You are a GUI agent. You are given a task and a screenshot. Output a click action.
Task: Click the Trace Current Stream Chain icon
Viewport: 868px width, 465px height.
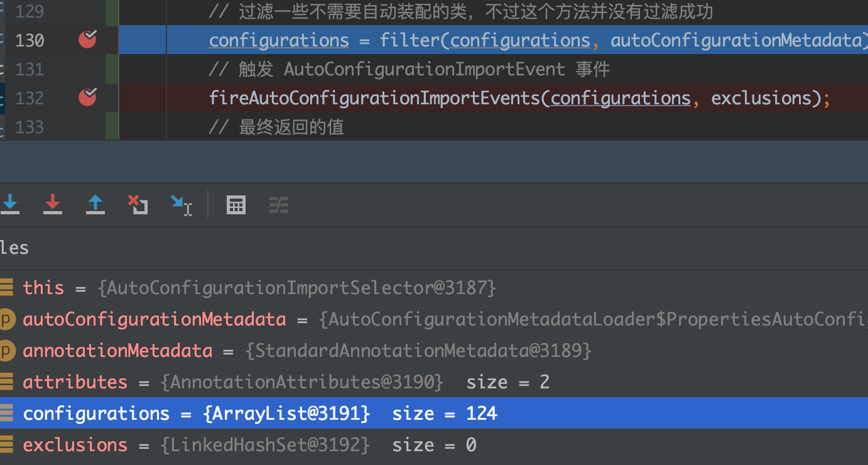(x=279, y=205)
